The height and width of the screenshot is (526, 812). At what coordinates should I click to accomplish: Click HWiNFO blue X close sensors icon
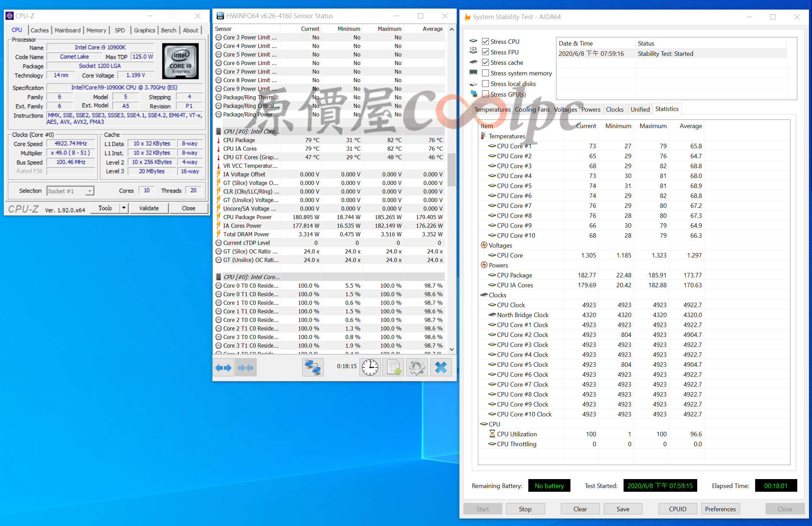441,367
